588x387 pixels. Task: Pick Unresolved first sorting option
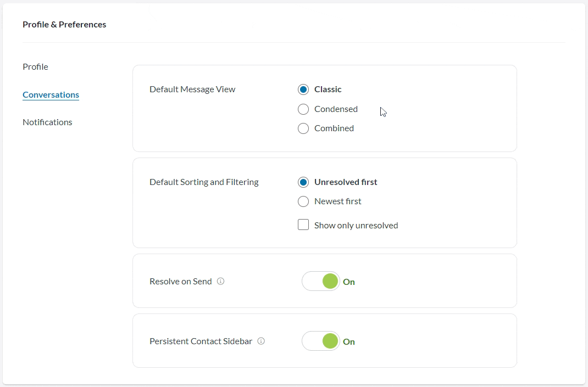click(x=303, y=182)
